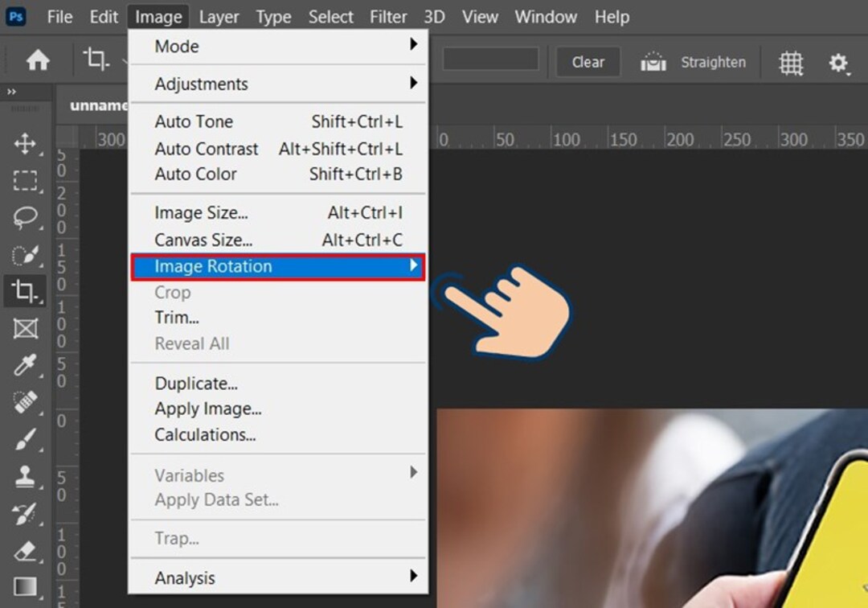
Task: Expand the toolbar with double-arrow icon
Action: click(x=11, y=92)
